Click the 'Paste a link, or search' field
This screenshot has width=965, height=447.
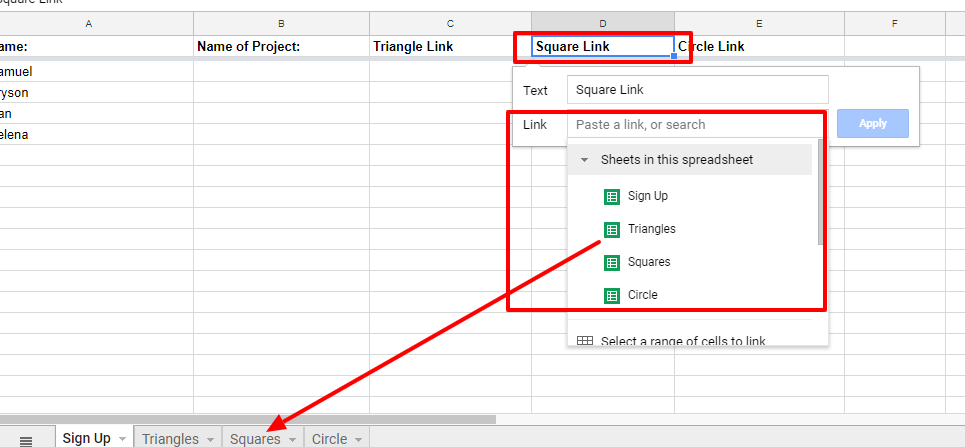697,125
